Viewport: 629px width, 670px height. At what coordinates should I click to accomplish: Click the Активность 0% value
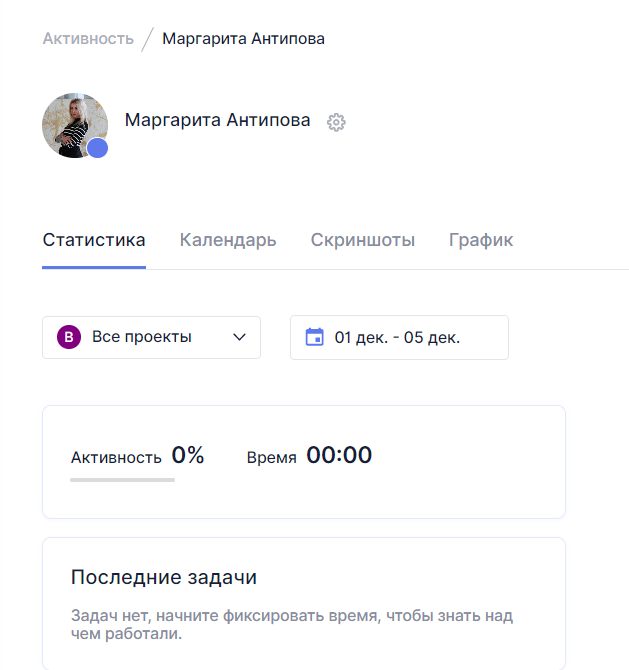point(188,455)
